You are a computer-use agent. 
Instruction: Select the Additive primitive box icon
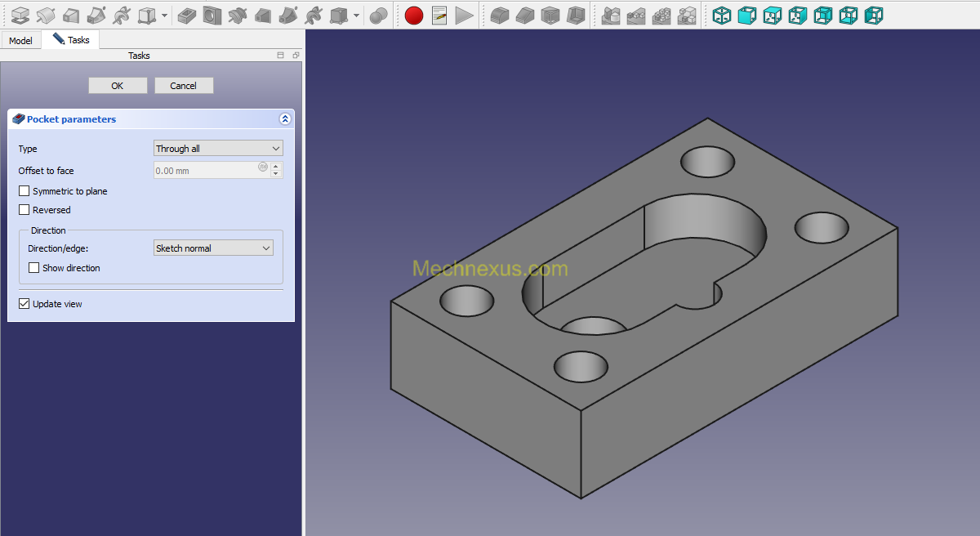pos(147,15)
